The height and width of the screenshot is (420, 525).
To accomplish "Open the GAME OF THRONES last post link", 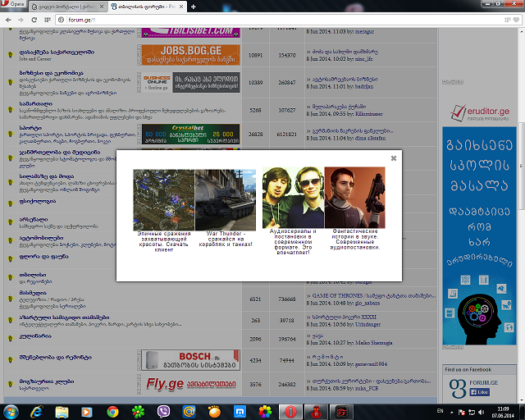I will (374, 296).
